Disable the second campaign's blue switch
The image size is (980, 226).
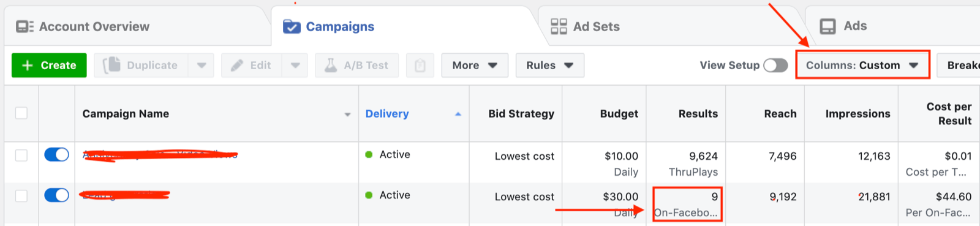[x=56, y=195]
